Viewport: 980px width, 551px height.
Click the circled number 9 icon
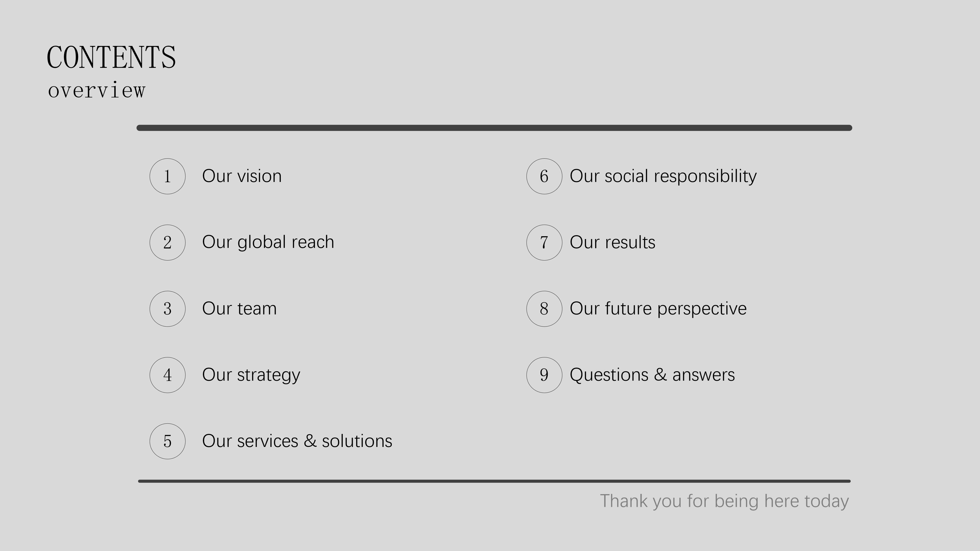click(544, 375)
